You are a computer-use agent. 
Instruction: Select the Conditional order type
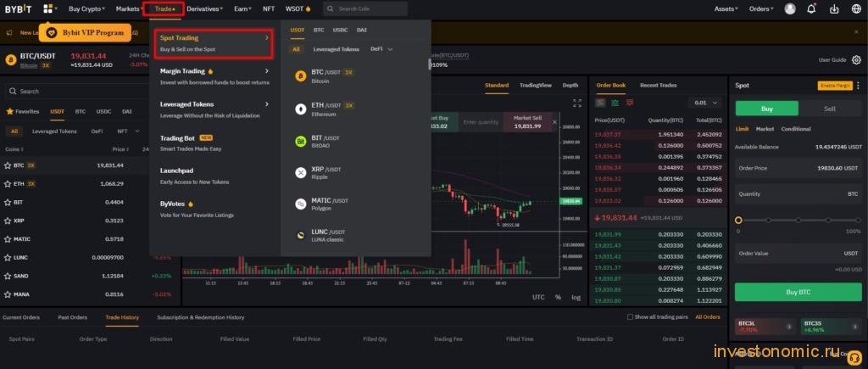[x=796, y=129]
